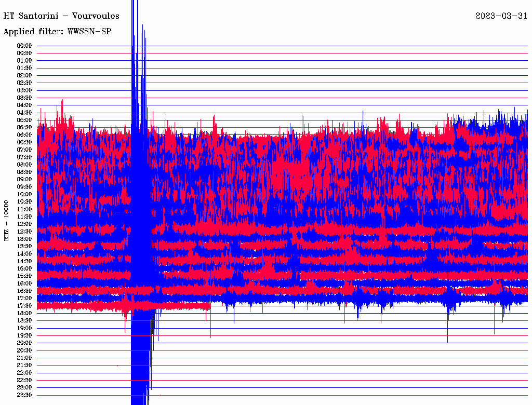Click the 16:00 time label
Viewport: 532px width, 405px height.
24,283
